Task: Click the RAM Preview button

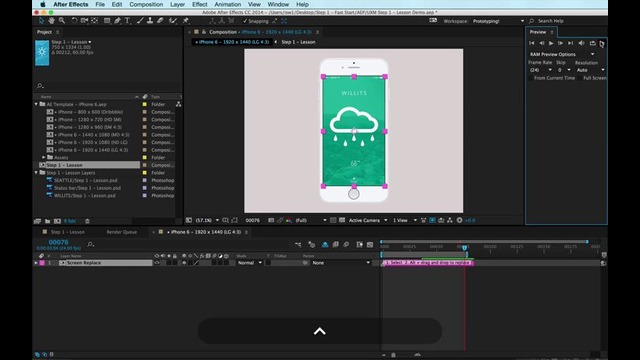Action: (x=602, y=44)
